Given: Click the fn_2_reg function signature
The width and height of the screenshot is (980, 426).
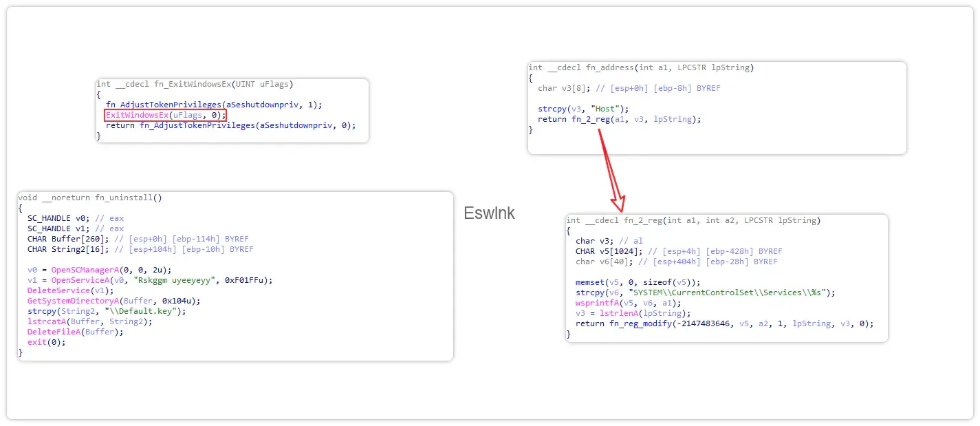Looking at the screenshot, I should click(x=693, y=220).
